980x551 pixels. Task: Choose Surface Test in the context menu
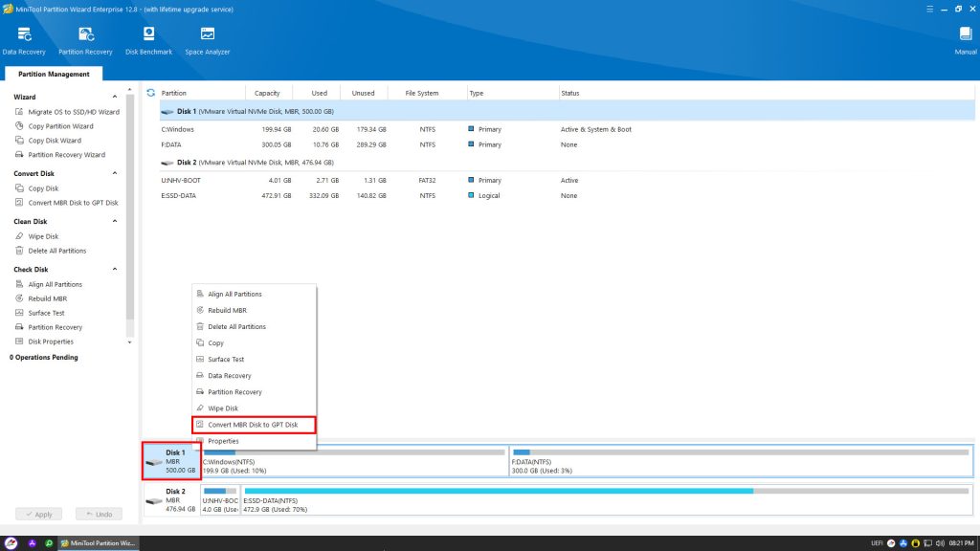coord(254,360)
